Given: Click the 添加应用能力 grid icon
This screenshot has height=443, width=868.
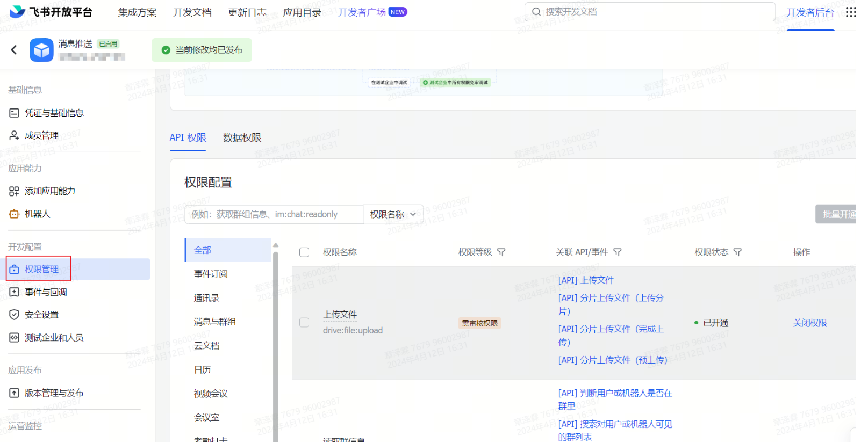Looking at the screenshot, I should [14, 191].
